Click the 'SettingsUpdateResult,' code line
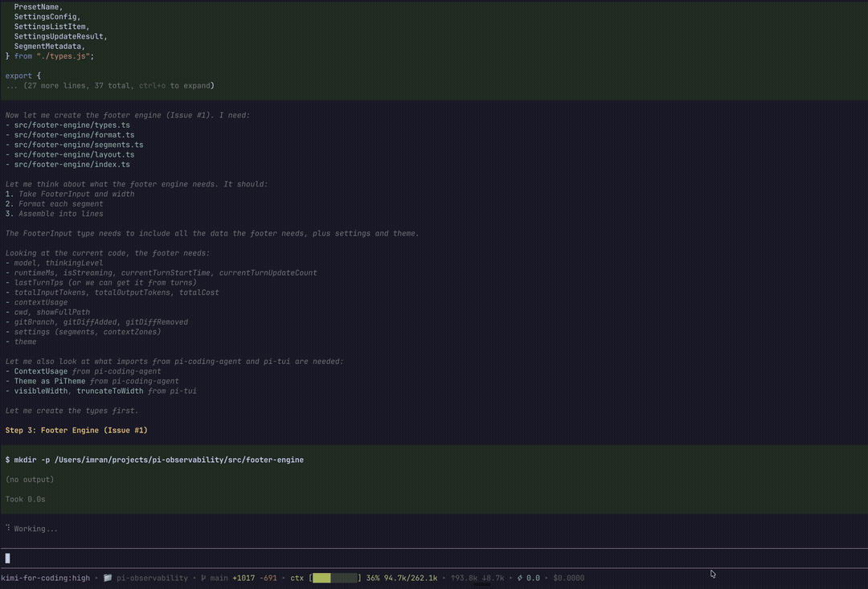868x589 pixels. (x=61, y=36)
